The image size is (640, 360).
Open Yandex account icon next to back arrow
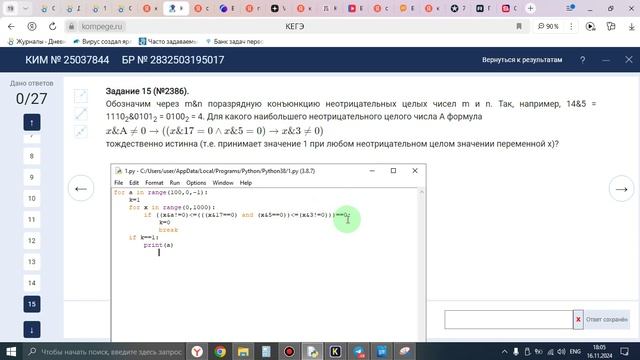coord(31,27)
